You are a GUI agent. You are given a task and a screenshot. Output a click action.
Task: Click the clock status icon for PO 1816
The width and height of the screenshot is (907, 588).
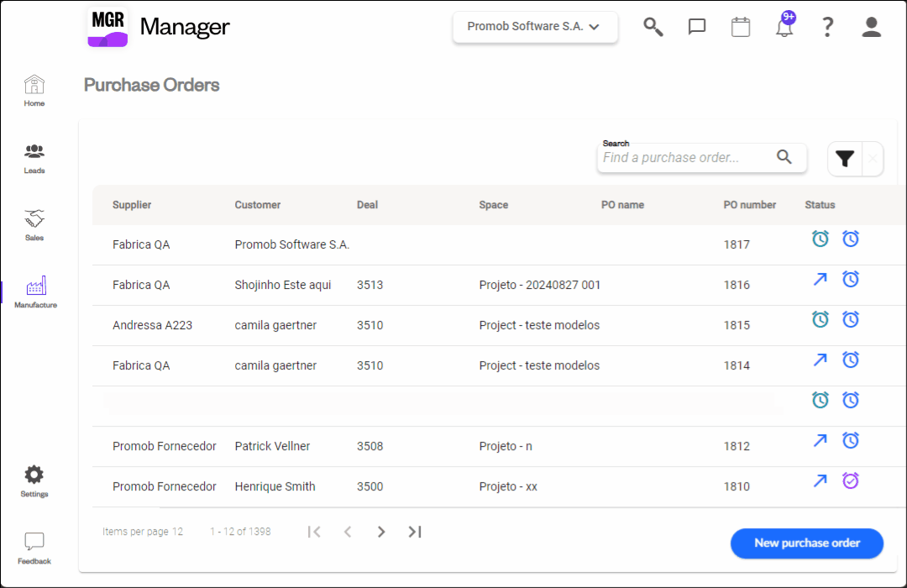[x=850, y=279]
